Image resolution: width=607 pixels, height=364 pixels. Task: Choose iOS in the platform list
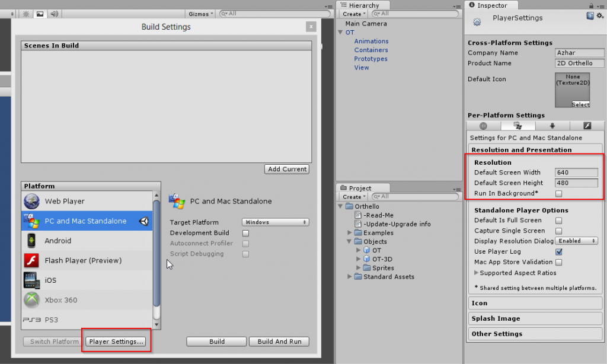51,280
